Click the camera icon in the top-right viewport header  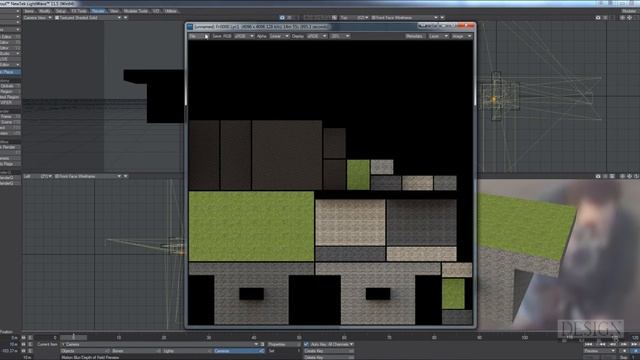click(x=598, y=18)
